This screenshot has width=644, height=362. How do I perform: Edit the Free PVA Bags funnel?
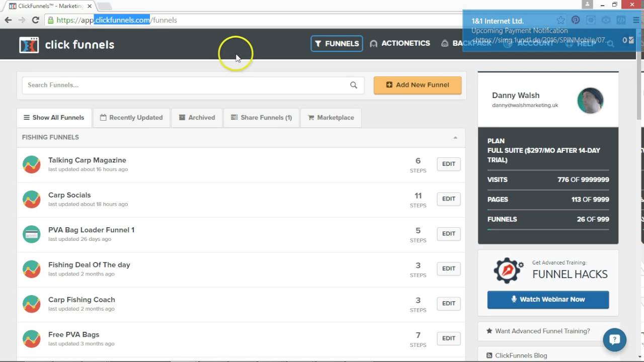pos(449,338)
